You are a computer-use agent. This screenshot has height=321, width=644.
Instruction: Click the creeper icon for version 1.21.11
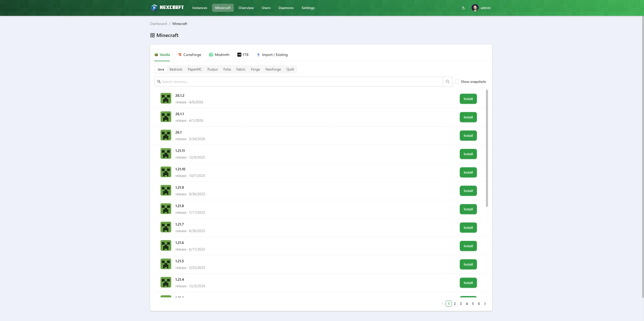(x=166, y=154)
